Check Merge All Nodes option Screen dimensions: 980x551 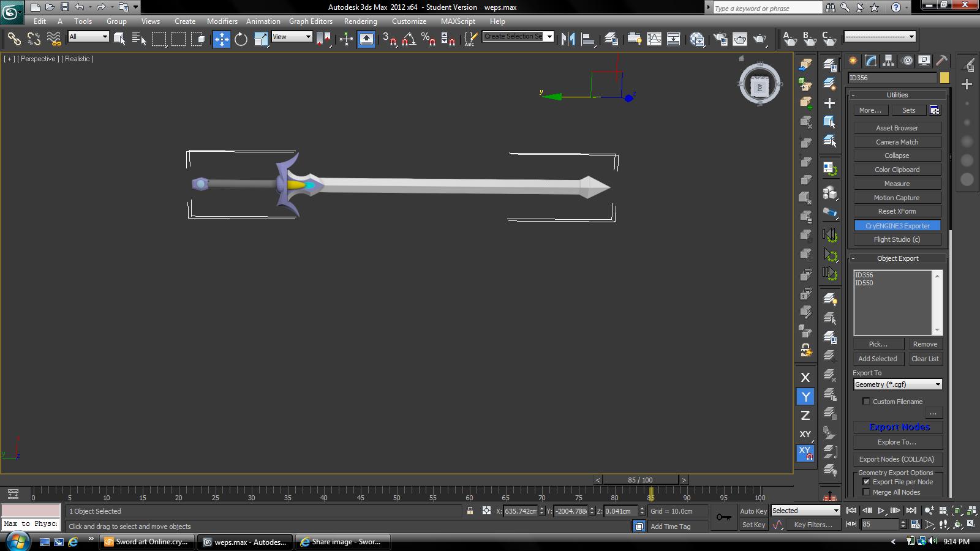[866, 492]
